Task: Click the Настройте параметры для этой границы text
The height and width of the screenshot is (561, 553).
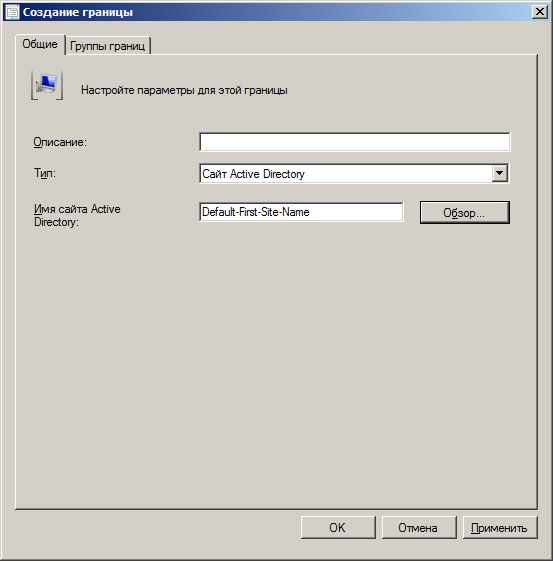Action: [184, 90]
